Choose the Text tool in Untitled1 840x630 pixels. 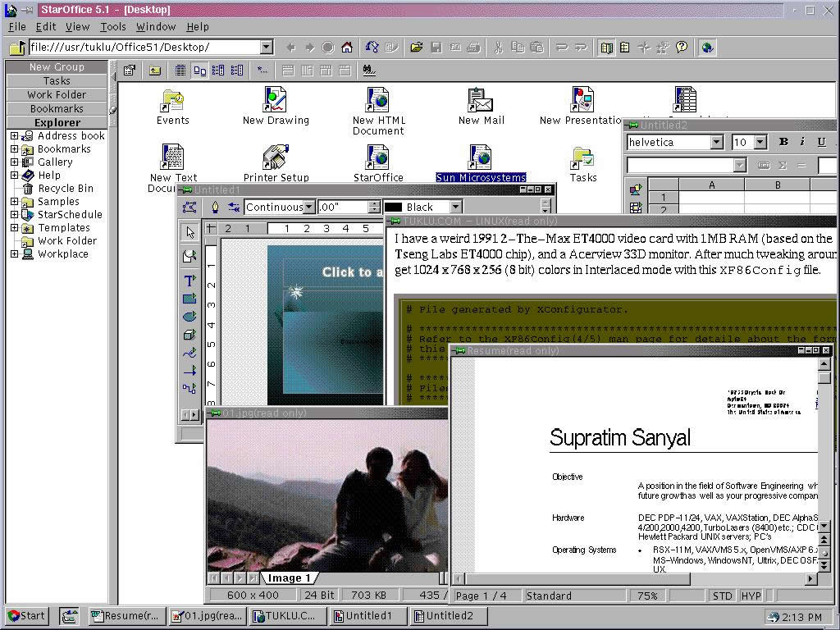[x=189, y=281]
